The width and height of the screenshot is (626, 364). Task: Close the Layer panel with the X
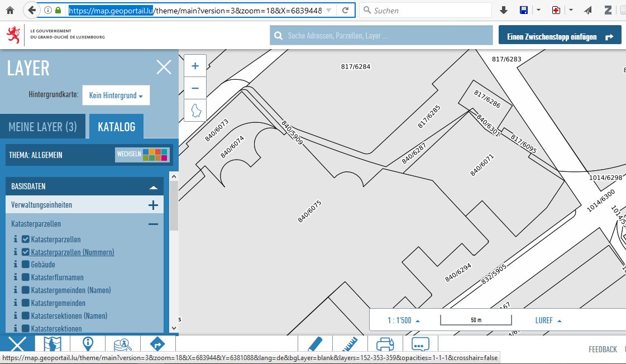coord(164,68)
